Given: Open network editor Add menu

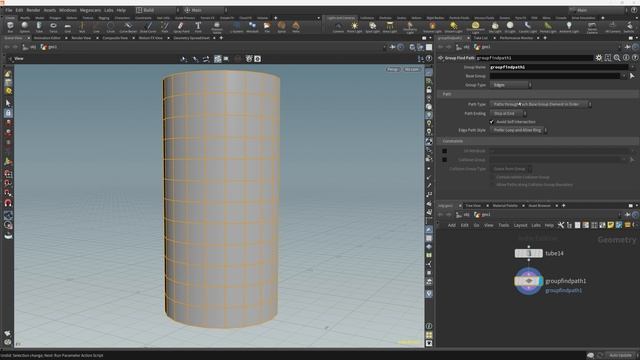Looking at the screenshot, I should (x=451, y=225).
